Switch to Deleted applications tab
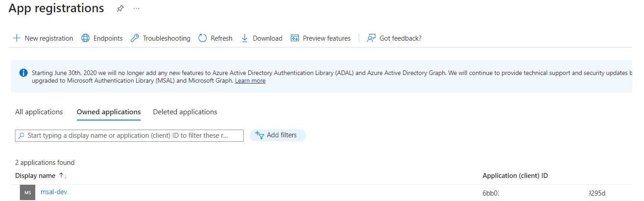This screenshot has height=201, width=644. (185, 112)
